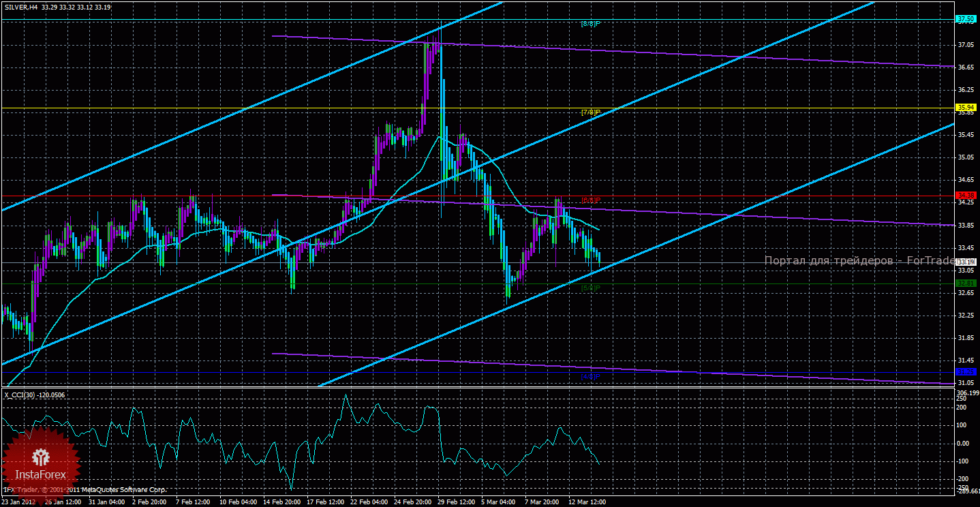Click the 34.38 red price tag
Image resolution: width=980 pixels, height=507 pixels.
pos(966,196)
